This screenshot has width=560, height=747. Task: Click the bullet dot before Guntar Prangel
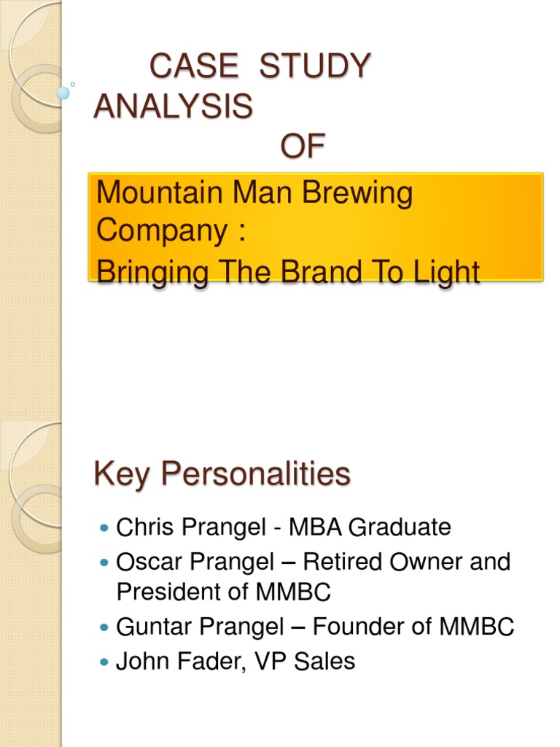click(102, 627)
